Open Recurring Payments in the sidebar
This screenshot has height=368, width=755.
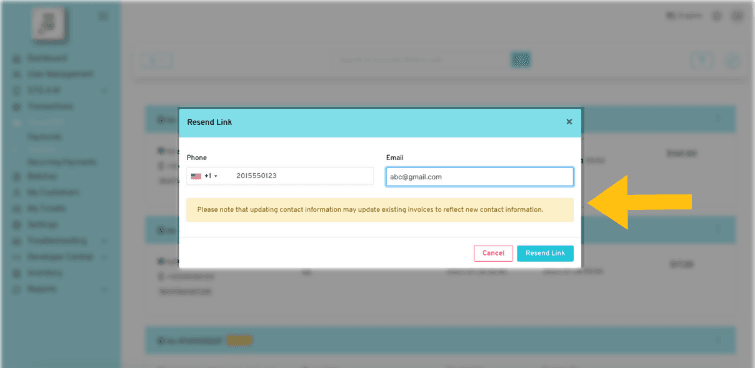point(62,162)
